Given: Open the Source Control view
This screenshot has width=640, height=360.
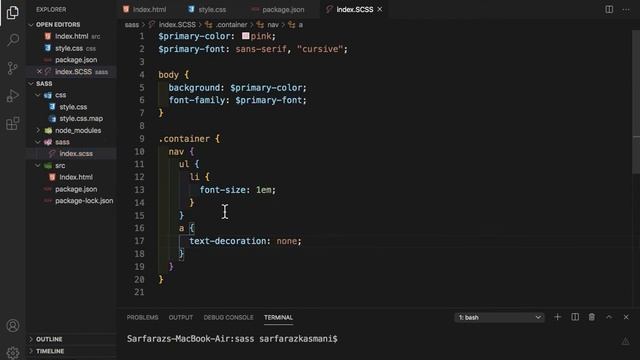Looking at the screenshot, I should [x=13, y=68].
